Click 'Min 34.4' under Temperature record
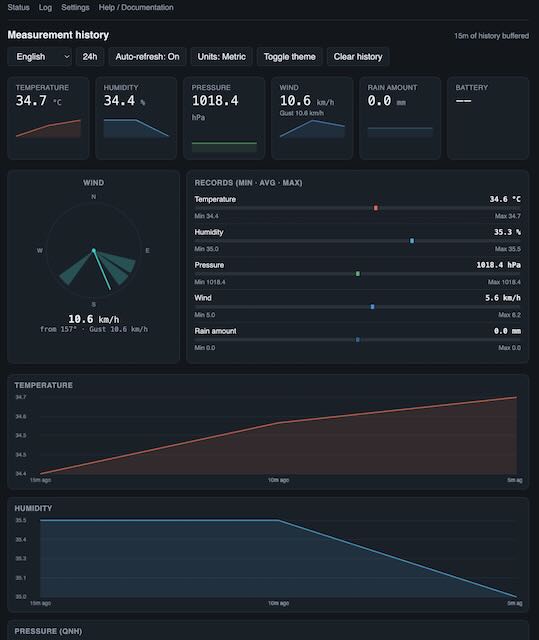The width and height of the screenshot is (539, 640). [206, 216]
